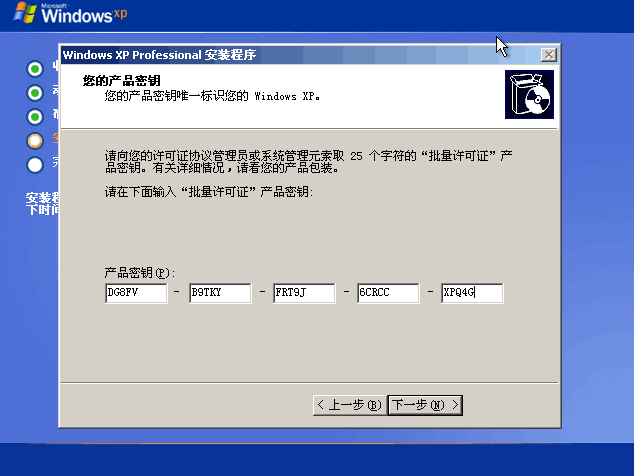Screen dimensions: 634x476
Task: Click the orange current step indicator
Action: [35, 140]
